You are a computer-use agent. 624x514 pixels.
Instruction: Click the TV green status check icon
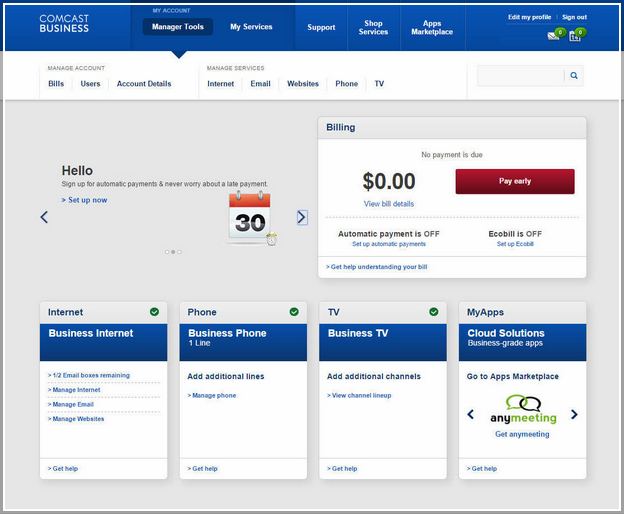tap(434, 312)
